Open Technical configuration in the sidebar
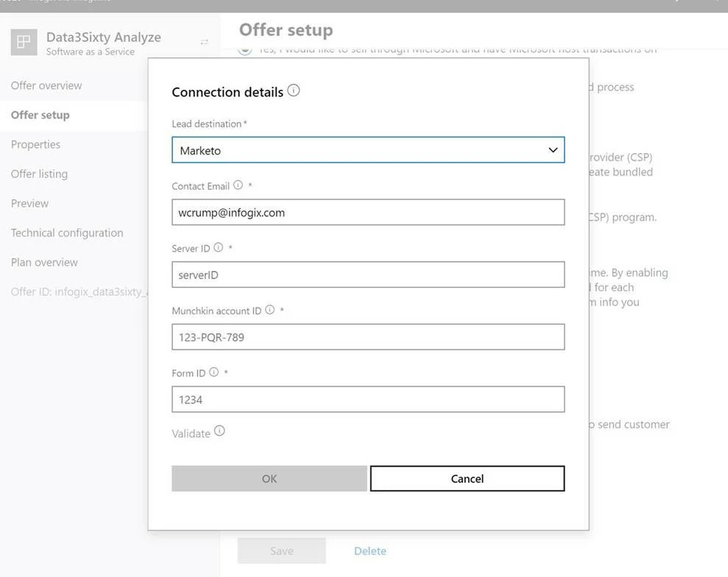Image resolution: width=728 pixels, height=577 pixels. pos(67,233)
